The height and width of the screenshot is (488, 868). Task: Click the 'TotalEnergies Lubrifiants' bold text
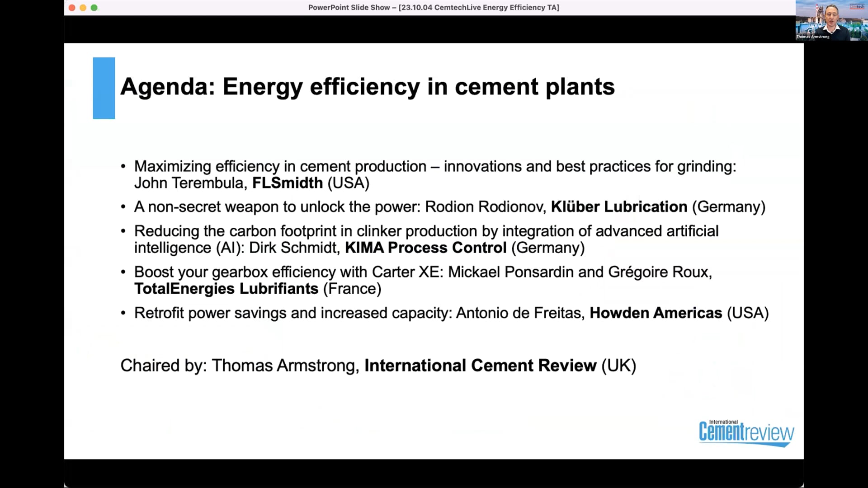(x=226, y=289)
